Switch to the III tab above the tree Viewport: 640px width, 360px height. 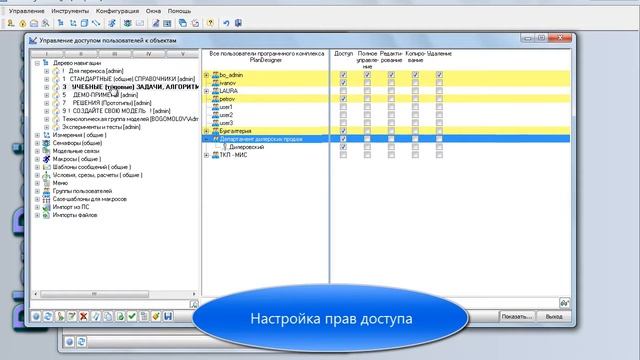pos(115,54)
